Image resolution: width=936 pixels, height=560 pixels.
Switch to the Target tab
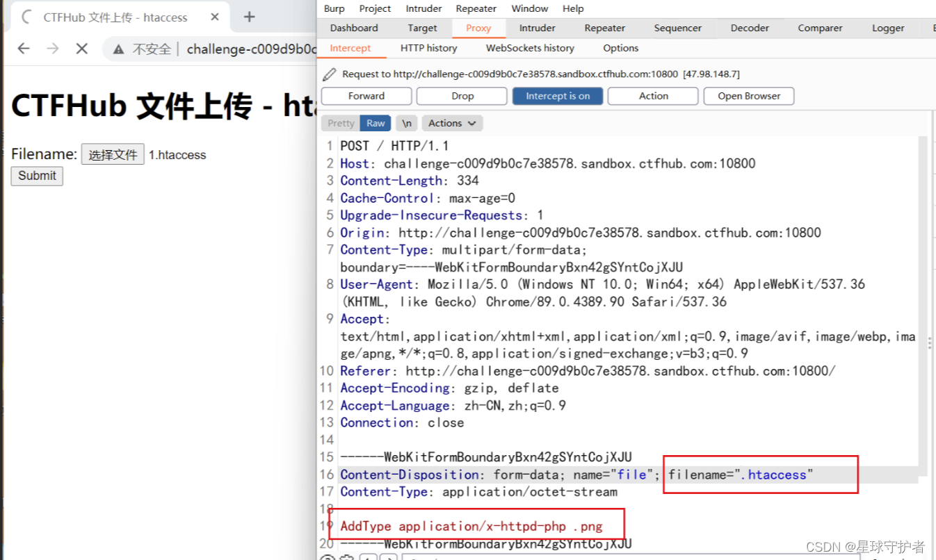coord(422,28)
